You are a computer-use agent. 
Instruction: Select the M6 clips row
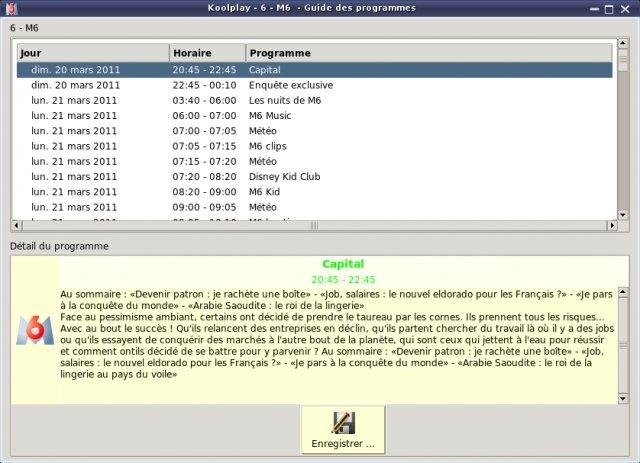tap(315, 146)
